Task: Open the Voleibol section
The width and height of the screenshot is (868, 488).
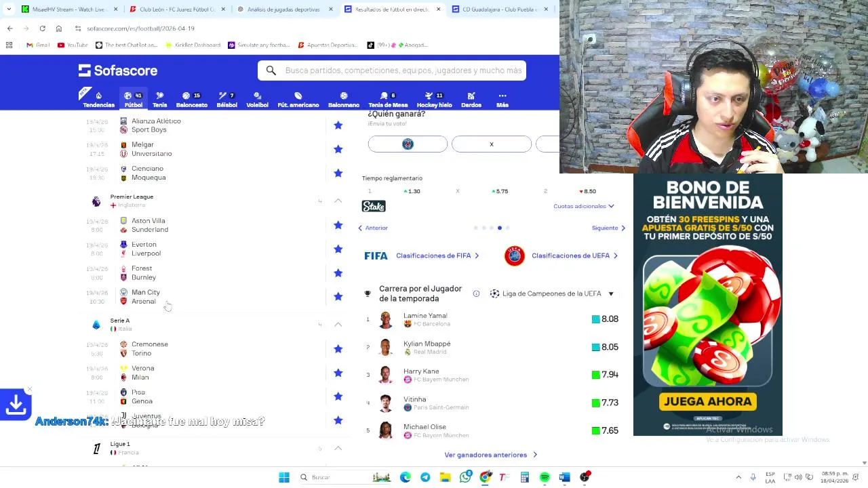Action: [257, 99]
